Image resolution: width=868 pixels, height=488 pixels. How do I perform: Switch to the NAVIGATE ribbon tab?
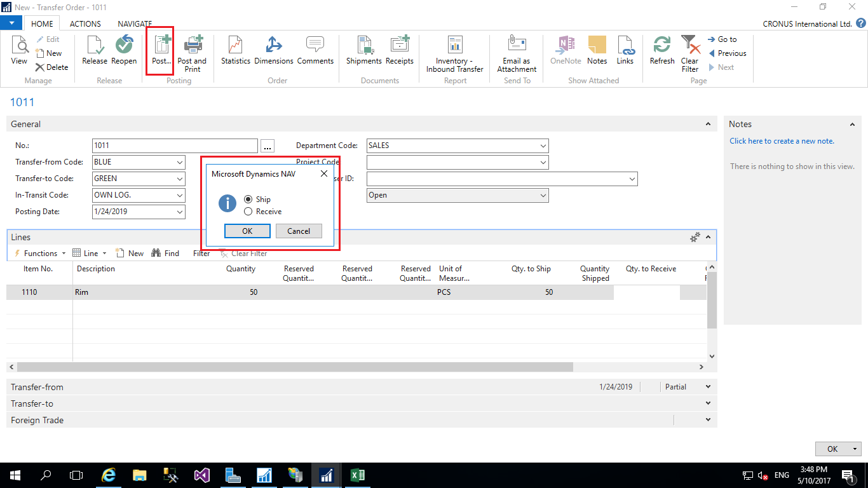coord(135,24)
